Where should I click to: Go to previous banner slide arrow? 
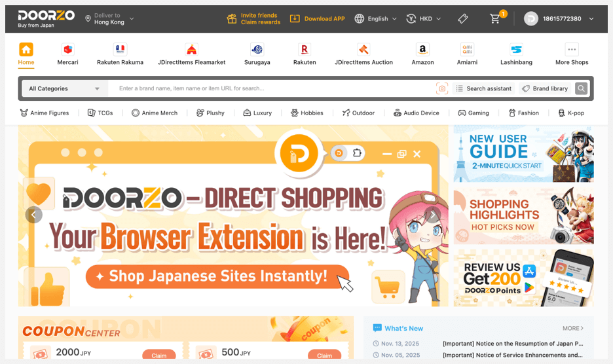(33, 214)
